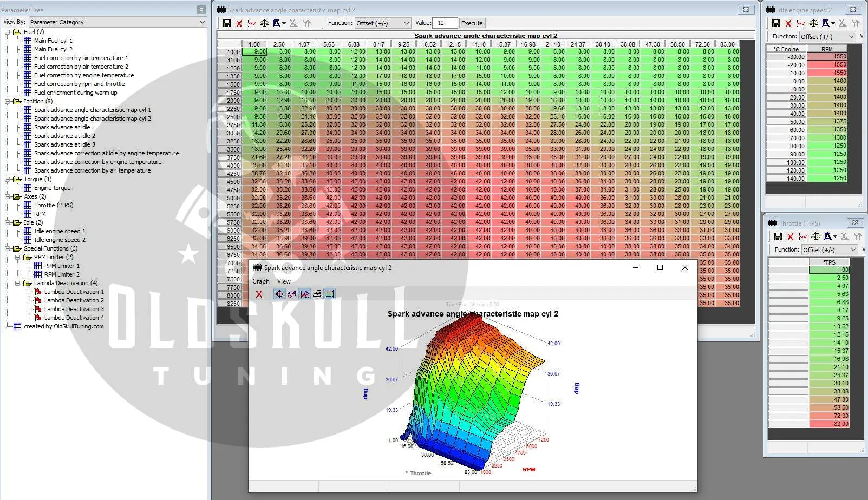Click the red X icon in Throttle window toolbar
This screenshot has height=500, width=868.
790,236
